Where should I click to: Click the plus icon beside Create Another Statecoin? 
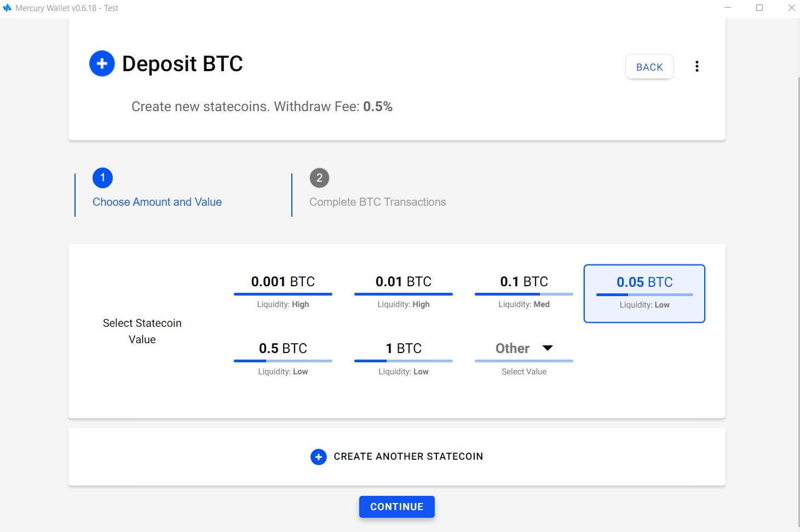coord(319,456)
